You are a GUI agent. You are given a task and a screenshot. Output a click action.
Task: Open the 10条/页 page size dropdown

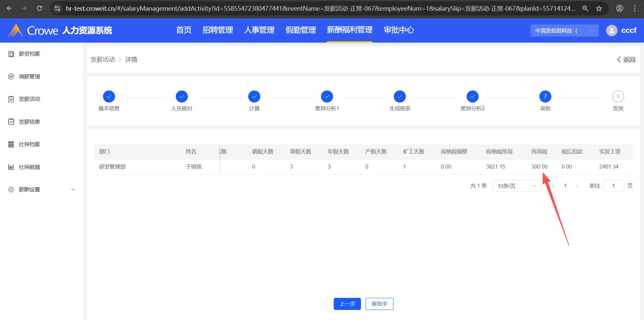[x=516, y=186]
